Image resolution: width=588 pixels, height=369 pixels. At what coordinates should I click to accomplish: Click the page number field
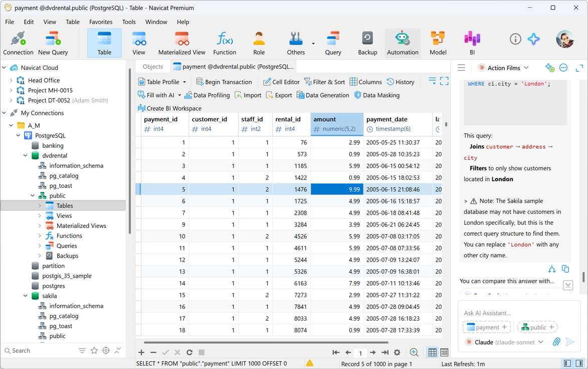pyautogui.click(x=360, y=353)
